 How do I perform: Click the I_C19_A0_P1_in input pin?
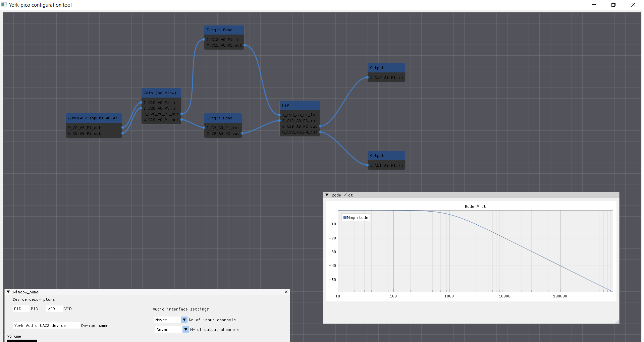coord(280,115)
